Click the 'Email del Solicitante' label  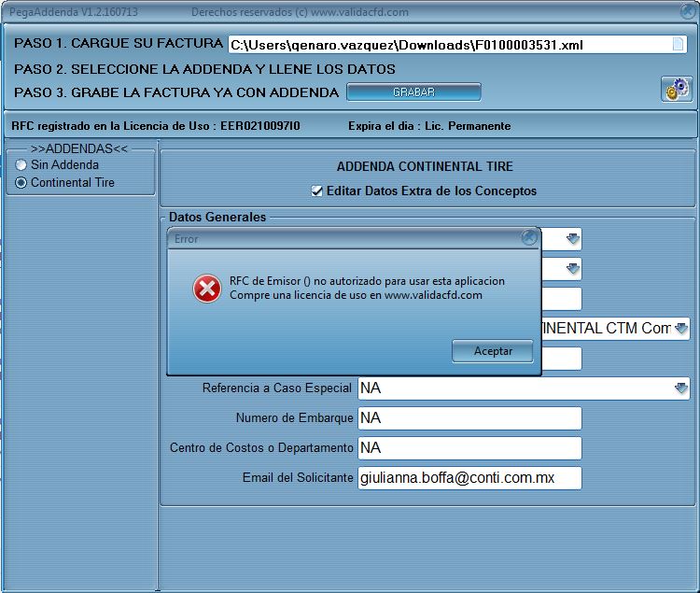pos(298,478)
